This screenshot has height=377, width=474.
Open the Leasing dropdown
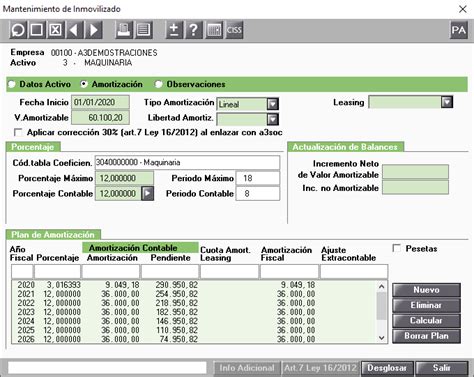[447, 102]
